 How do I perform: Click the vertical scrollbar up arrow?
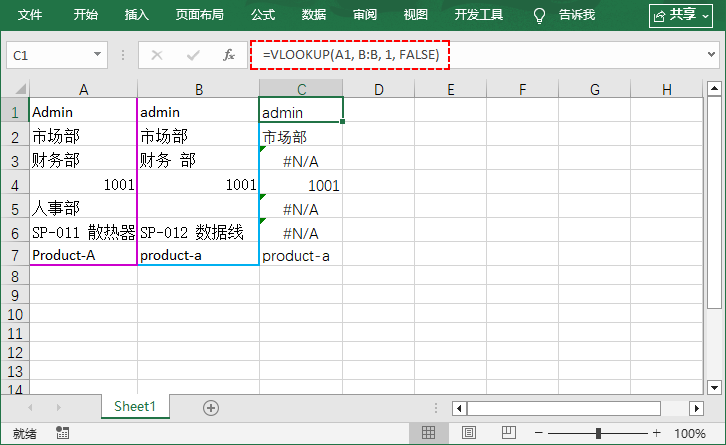(x=714, y=88)
